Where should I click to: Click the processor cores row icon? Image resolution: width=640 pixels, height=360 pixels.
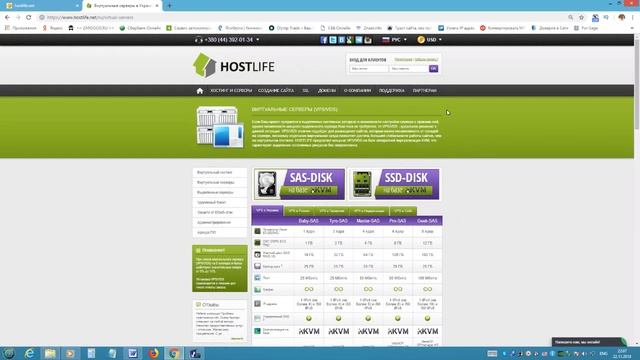258,231
